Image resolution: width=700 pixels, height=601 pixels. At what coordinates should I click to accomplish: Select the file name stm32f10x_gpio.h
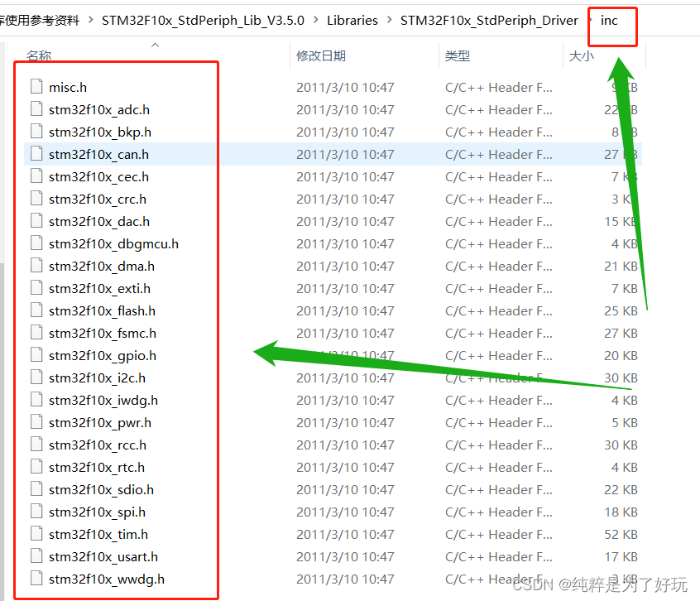[103, 355]
